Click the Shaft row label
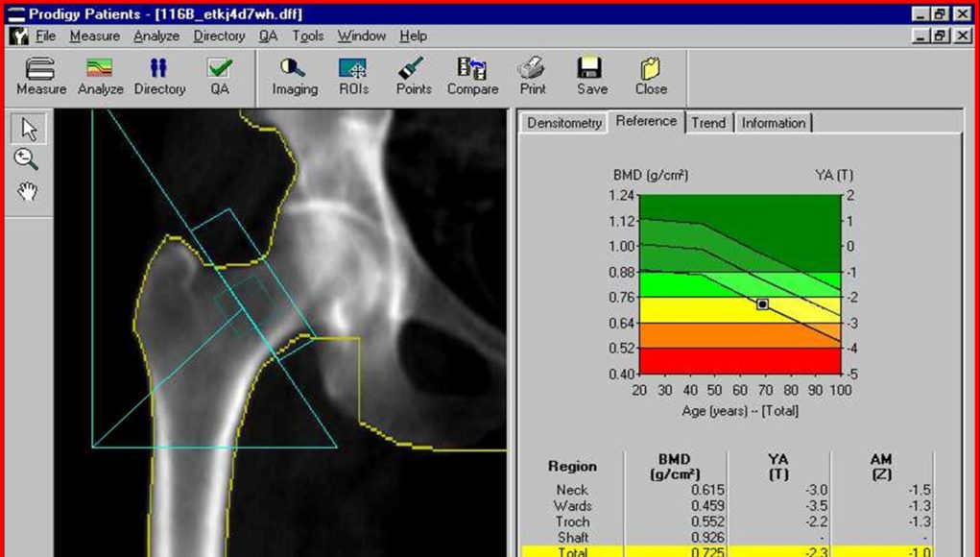The height and width of the screenshot is (557, 980). tap(572, 538)
